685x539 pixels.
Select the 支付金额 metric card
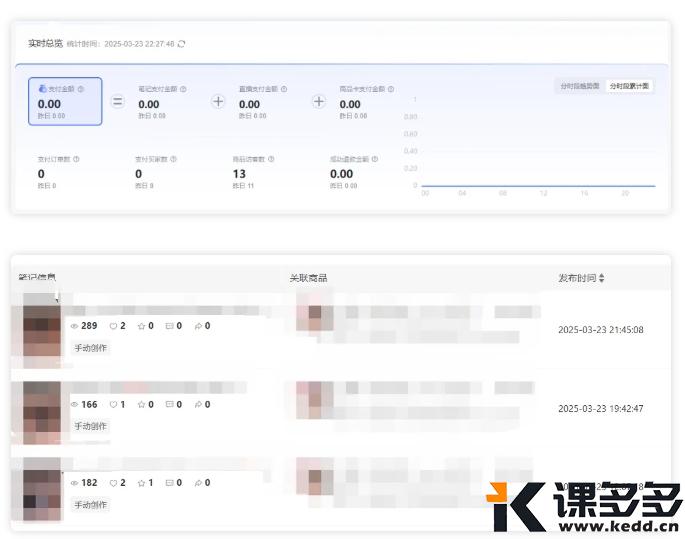[65, 101]
